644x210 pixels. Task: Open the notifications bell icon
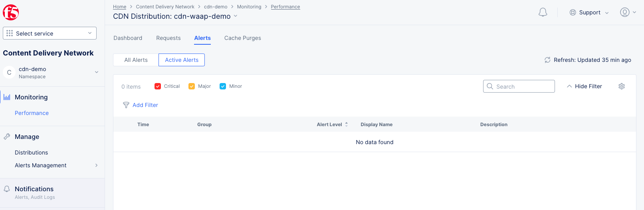[543, 12]
